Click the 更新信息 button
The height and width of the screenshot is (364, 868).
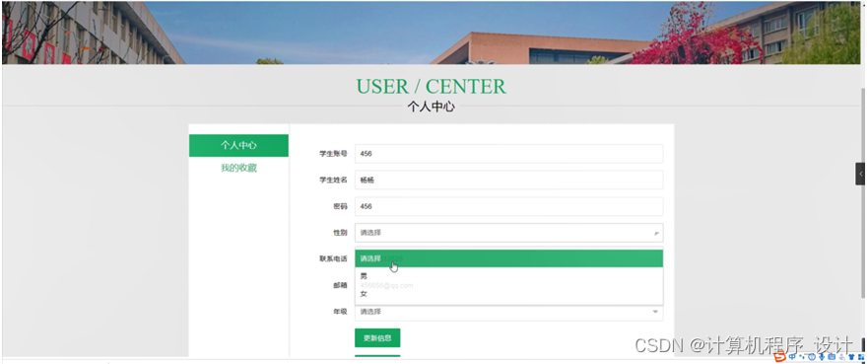[x=377, y=338]
